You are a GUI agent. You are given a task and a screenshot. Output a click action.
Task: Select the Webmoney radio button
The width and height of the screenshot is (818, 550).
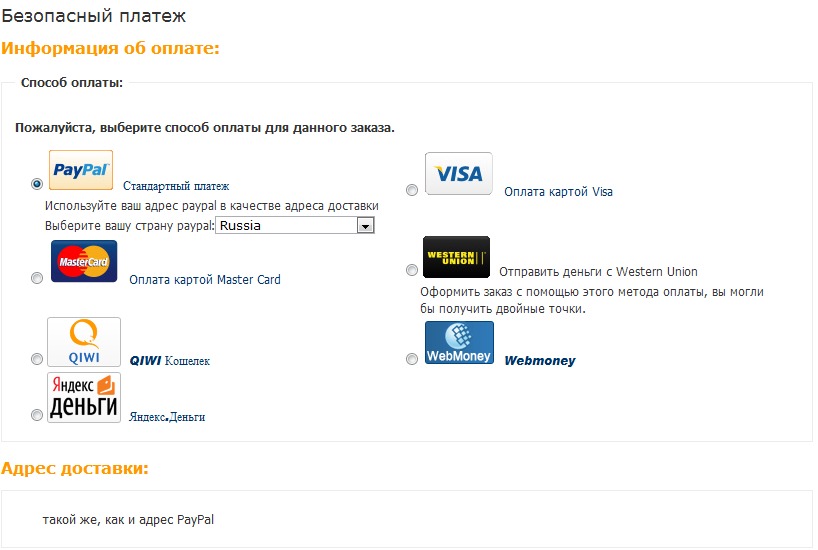412,359
